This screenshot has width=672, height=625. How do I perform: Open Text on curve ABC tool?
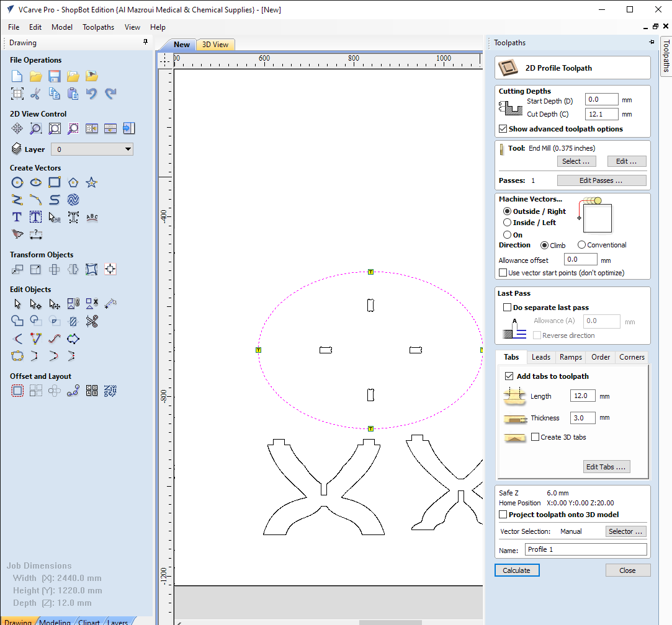pos(92,217)
